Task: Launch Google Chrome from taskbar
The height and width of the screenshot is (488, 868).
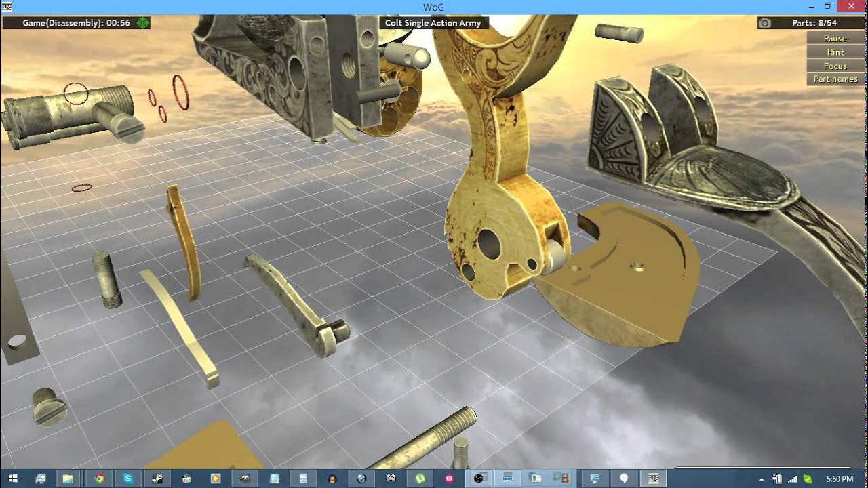Action: click(x=98, y=479)
